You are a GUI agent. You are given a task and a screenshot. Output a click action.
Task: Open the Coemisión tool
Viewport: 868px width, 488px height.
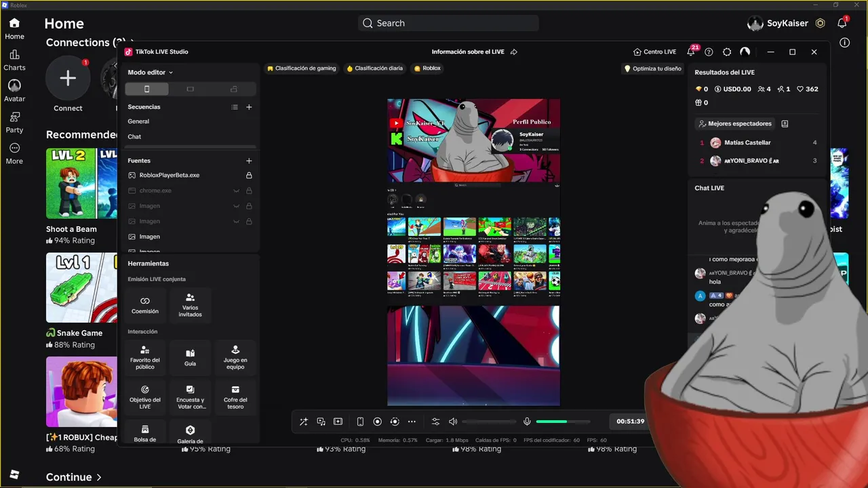coord(145,305)
